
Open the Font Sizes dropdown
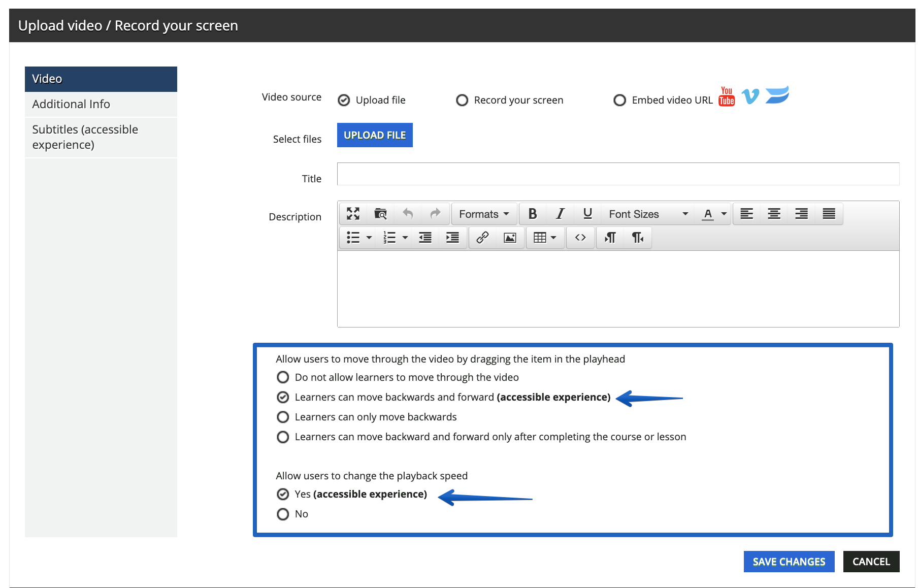point(648,214)
